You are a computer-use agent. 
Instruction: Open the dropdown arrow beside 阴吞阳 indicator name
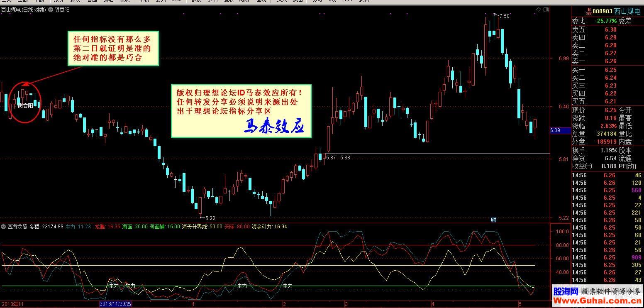click(x=51, y=10)
